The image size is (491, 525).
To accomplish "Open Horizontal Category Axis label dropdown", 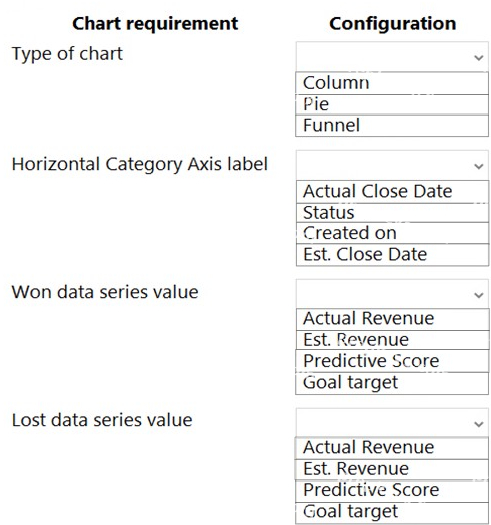I will [392, 165].
